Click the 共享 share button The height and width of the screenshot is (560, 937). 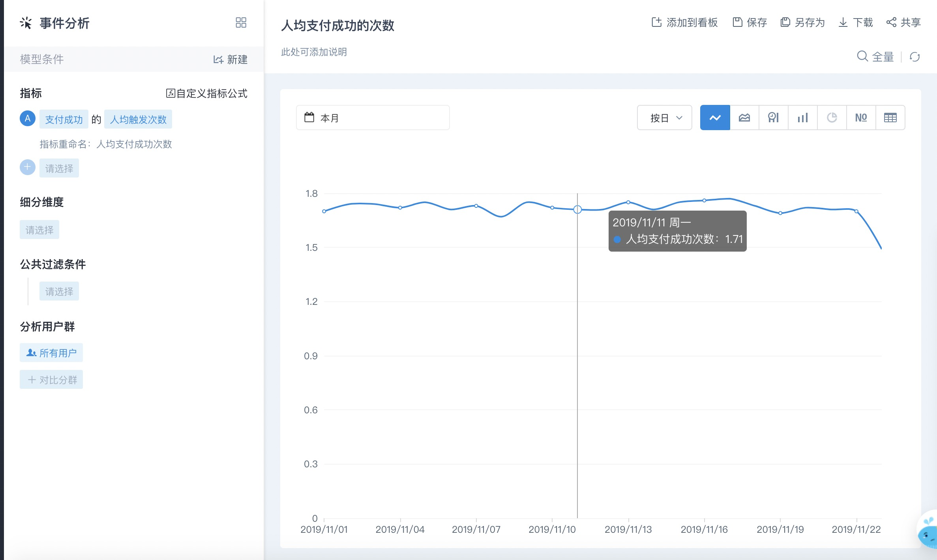(x=903, y=22)
